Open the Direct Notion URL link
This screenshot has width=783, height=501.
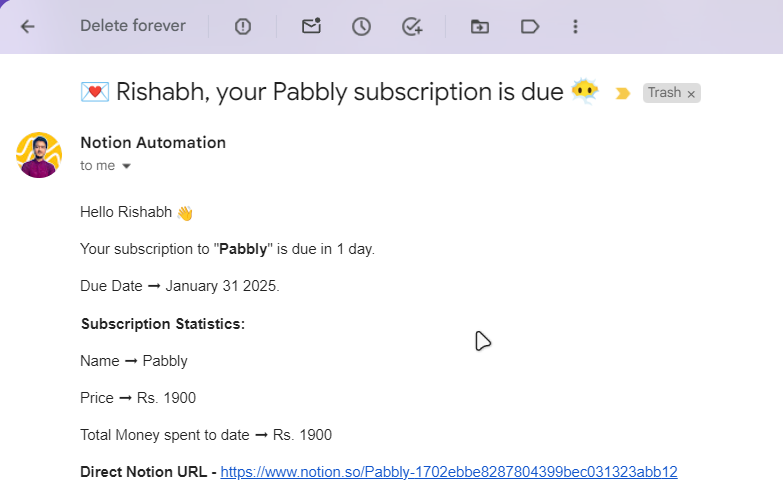point(448,472)
